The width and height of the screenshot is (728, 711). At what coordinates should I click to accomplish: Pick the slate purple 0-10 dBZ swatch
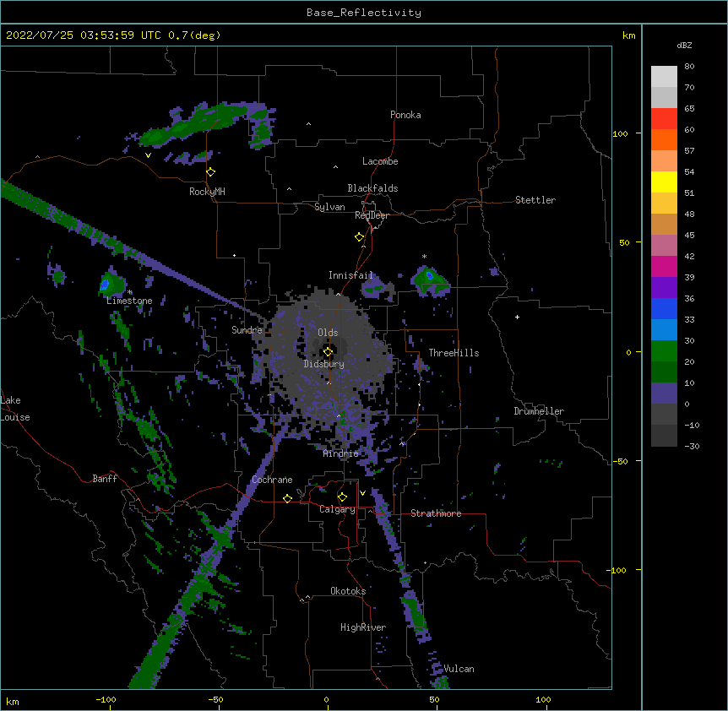(664, 393)
